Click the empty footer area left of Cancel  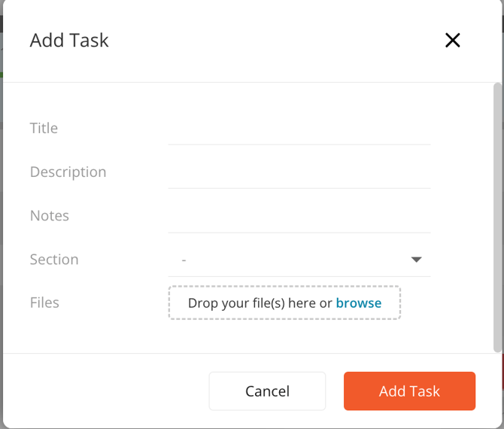click(105, 391)
